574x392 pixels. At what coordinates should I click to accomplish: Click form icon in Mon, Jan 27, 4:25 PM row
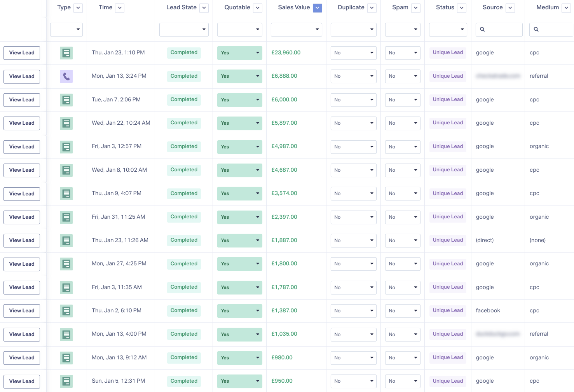pos(66,264)
